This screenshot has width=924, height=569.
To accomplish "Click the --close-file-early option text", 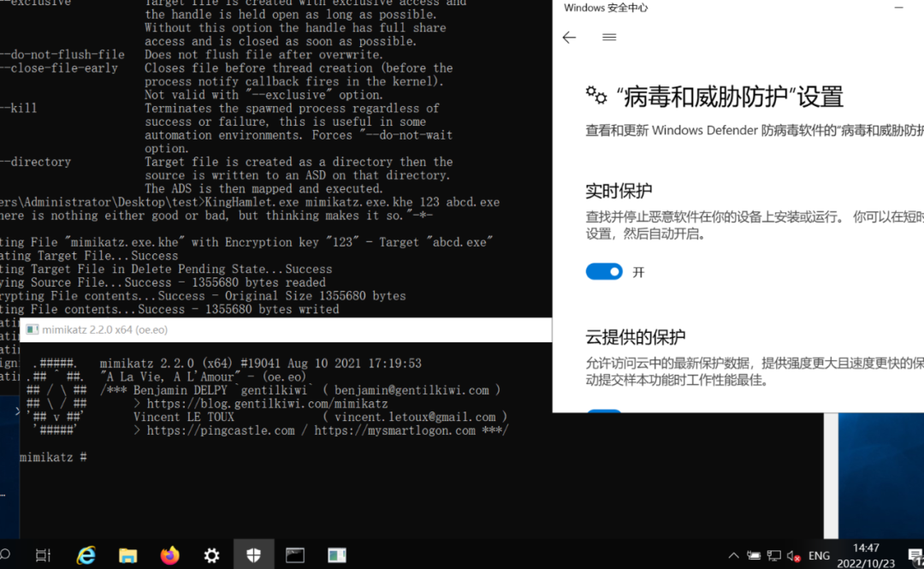I will tap(59, 68).
